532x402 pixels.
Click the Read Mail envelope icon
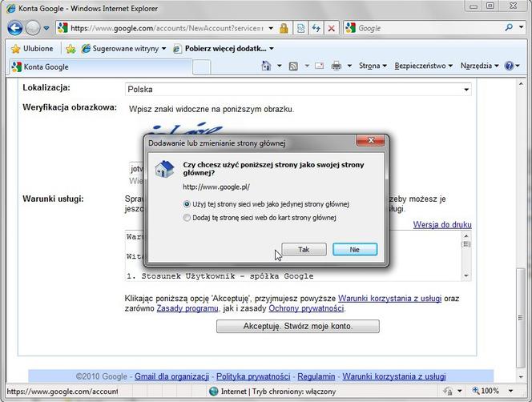pos(319,66)
